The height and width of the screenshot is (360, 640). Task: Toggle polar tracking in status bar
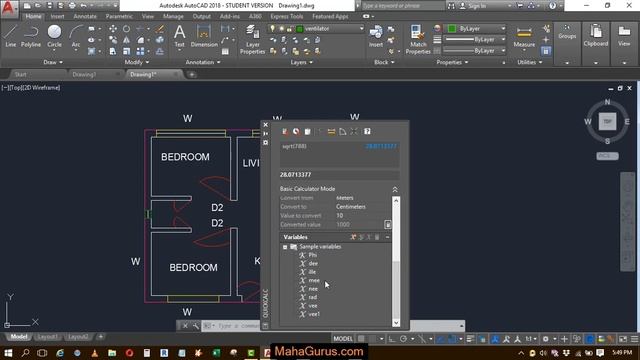(x=403, y=339)
